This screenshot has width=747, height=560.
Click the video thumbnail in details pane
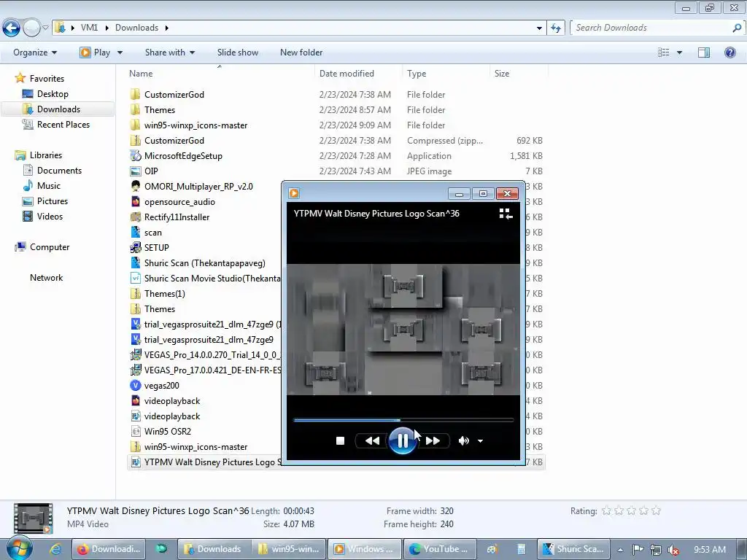[33, 518]
